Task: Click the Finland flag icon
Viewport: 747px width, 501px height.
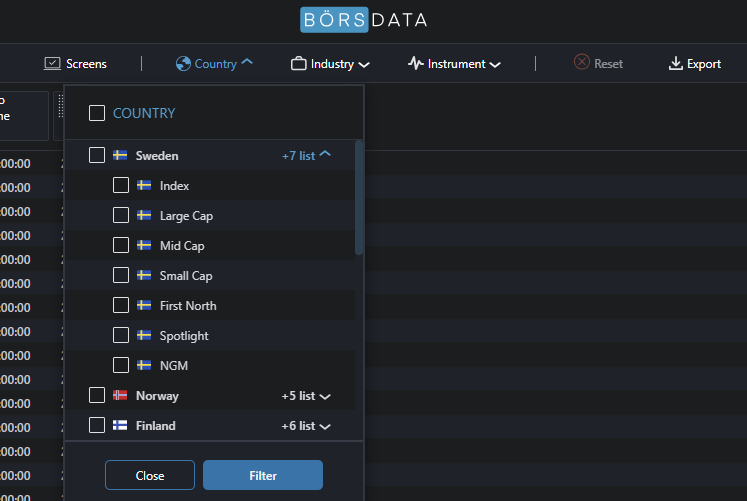Action: point(120,426)
